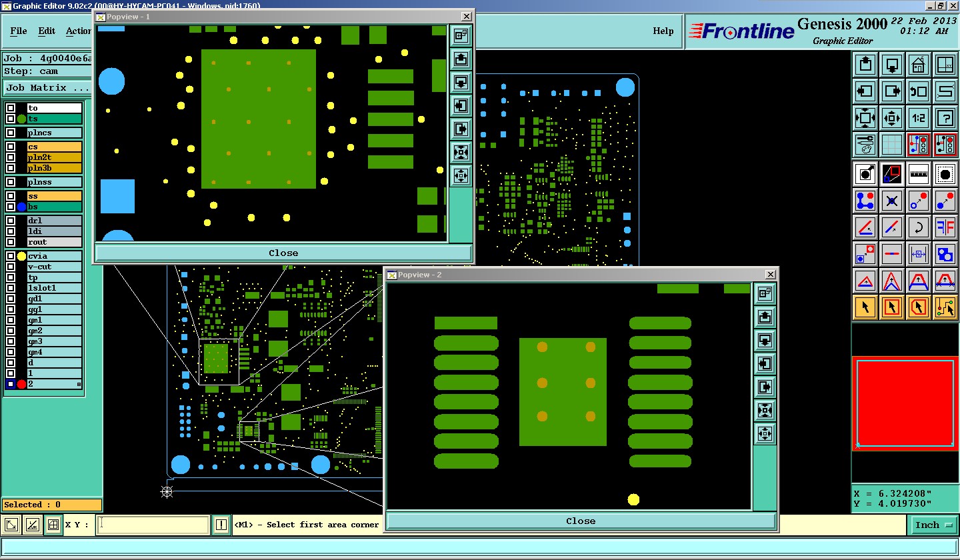Click the green color dot on layer ts
This screenshot has width=960, height=560.
pyautogui.click(x=21, y=119)
